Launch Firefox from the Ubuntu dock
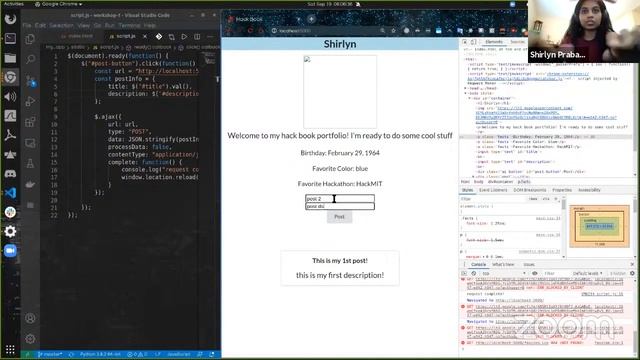Viewport: 640px width, 360px height. tap(10, 19)
